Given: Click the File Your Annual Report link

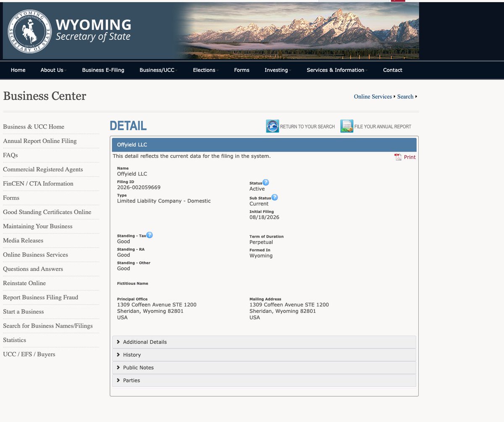Looking at the screenshot, I should pyautogui.click(x=383, y=126).
